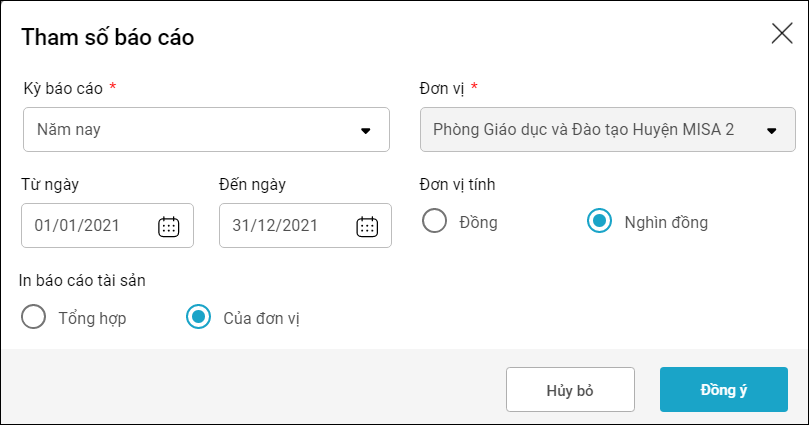Open the Đến ngày calendar picker icon
The height and width of the screenshot is (425, 809).
click(367, 226)
